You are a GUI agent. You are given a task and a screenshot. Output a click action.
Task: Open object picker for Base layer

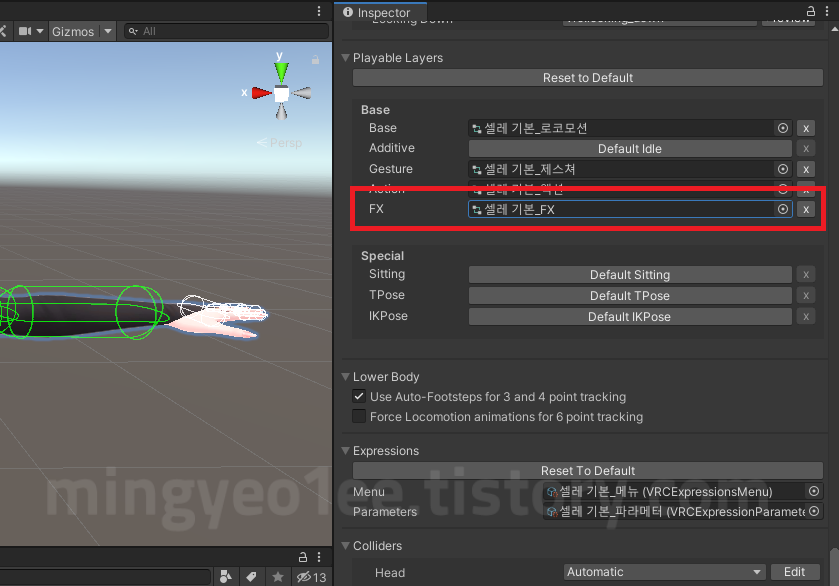pos(782,128)
